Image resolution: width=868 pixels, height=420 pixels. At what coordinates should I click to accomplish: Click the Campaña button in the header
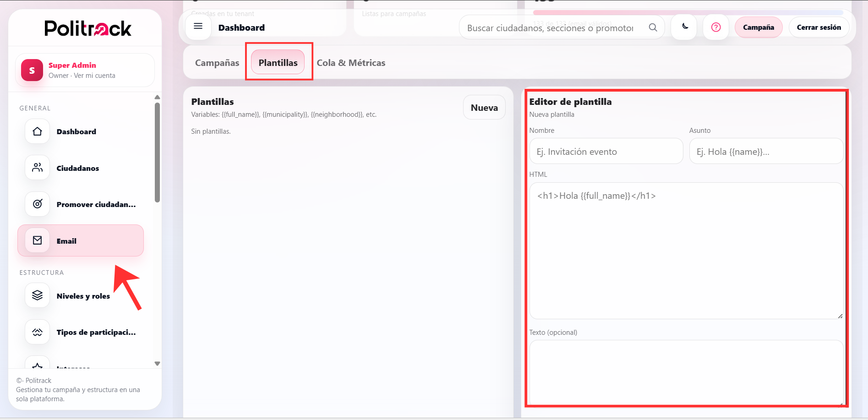click(x=758, y=27)
